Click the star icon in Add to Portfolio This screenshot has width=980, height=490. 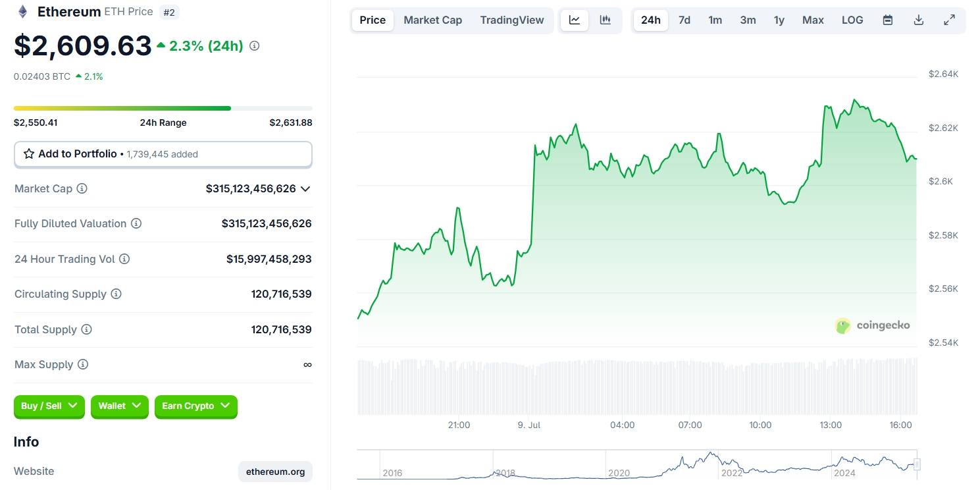(29, 153)
